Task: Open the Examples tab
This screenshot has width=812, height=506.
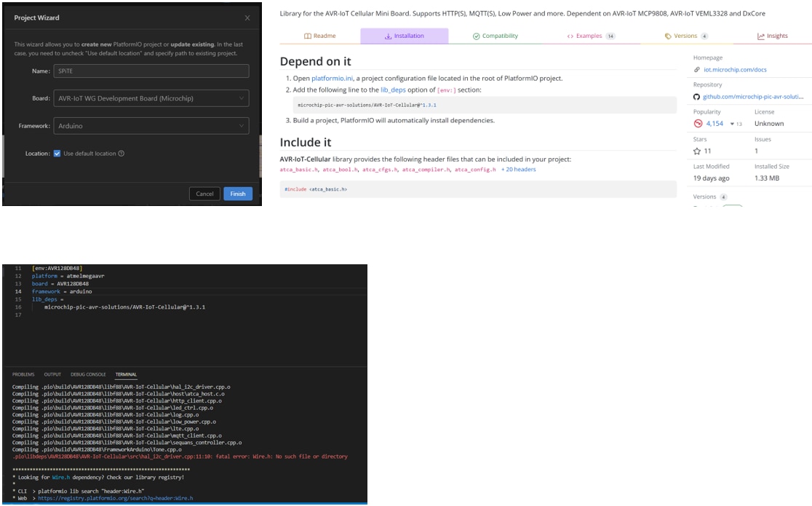Action: coord(590,36)
